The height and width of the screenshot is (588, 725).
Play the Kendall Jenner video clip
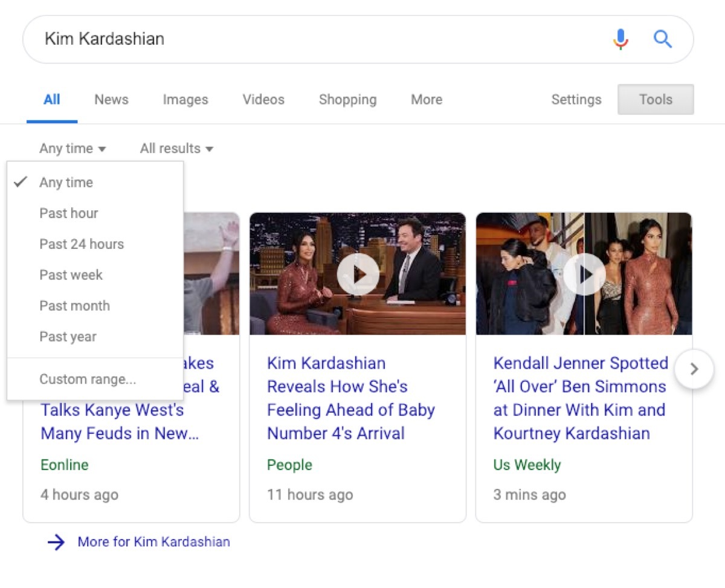pos(585,273)
